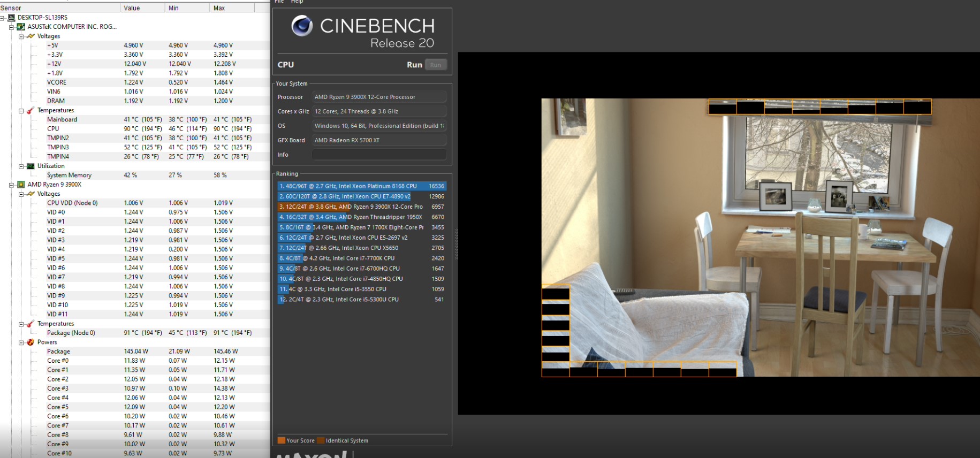Click the GFX Board field

pyautogui.click(x=379, y=140)
